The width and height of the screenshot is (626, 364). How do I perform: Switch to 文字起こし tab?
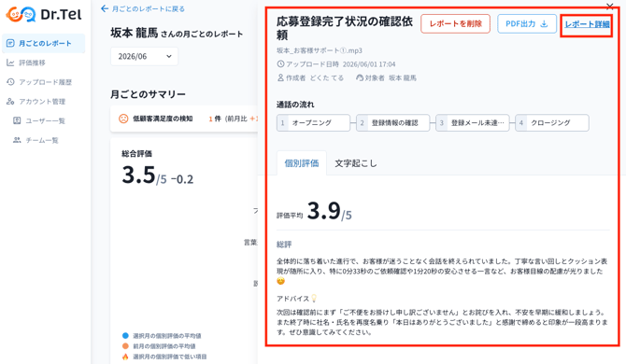(355, 163)
